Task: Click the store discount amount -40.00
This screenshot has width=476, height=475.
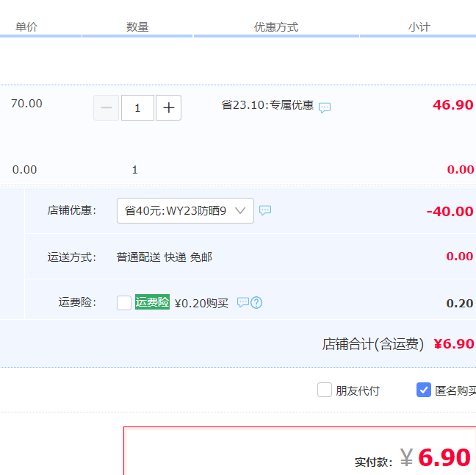Action: tap(450, 212)
